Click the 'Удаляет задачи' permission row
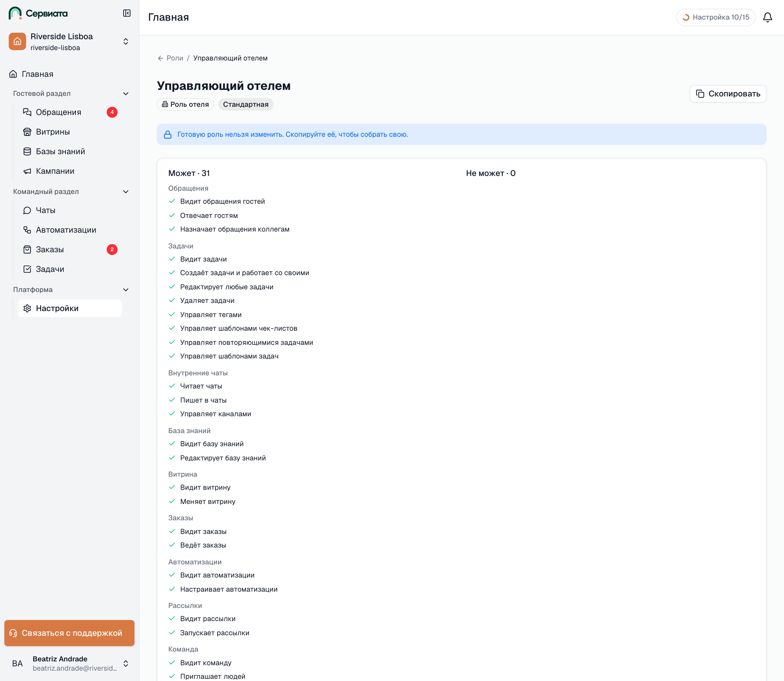Image resolution: width=784 pixels, height=681 pixels. pyautogui.click(x=207, y=301)
